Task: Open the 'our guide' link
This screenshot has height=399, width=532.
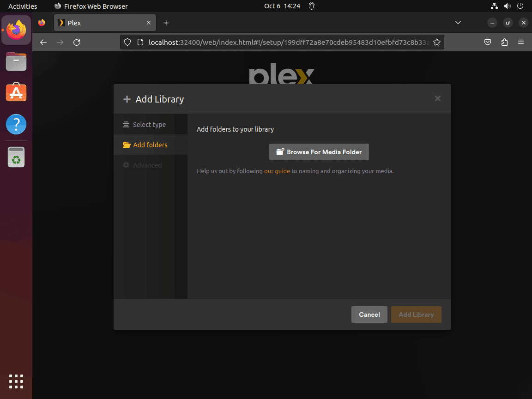Action: point(277,171)
